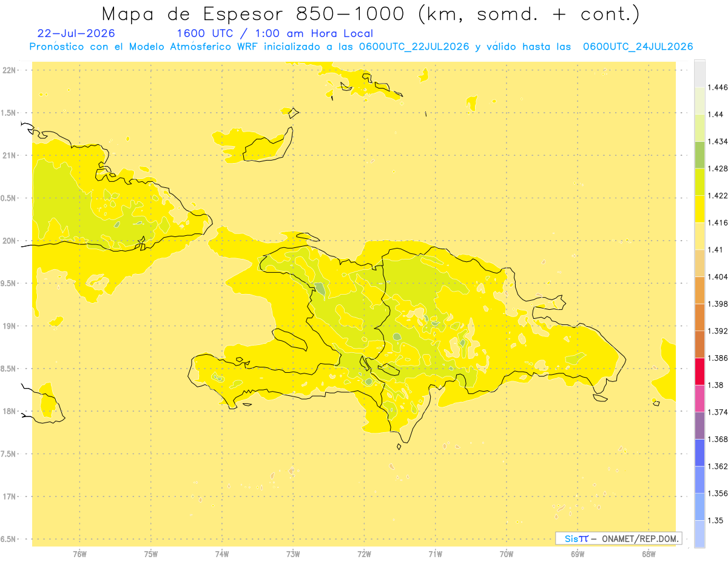The width and height of the screenshot is (728, 562).
Task: Click the green legend segment above 1.428
Action: [x=699, y=155]
